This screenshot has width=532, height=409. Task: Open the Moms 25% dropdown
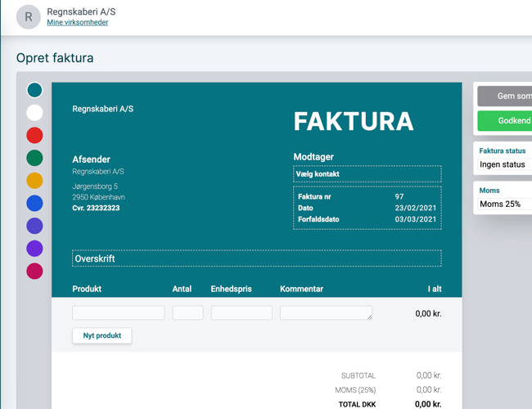coord(503,204)
